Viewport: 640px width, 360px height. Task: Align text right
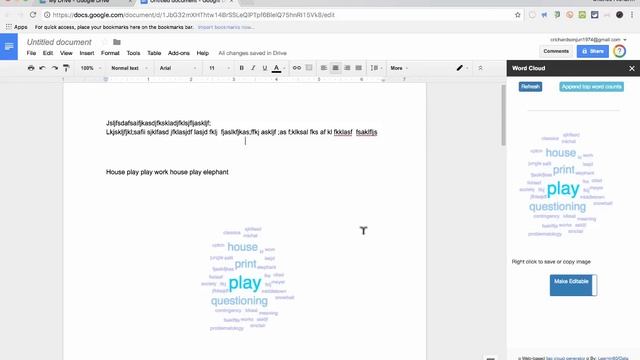pyautogui.click(x=347, y=68)
